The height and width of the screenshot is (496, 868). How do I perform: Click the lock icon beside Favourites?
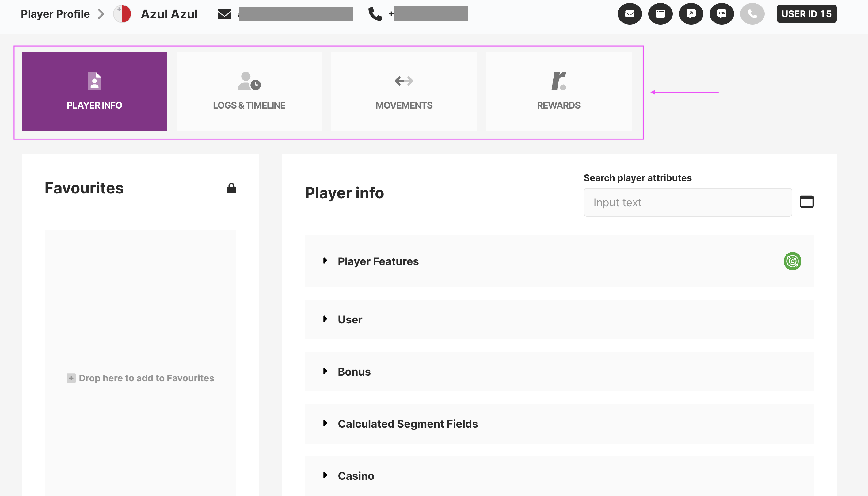(x=231, y=189)
